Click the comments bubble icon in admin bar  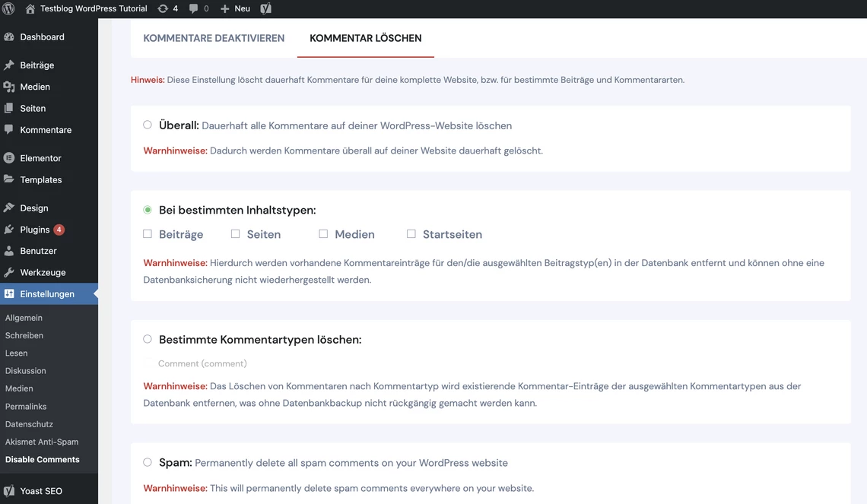click(x=197, y=8)
